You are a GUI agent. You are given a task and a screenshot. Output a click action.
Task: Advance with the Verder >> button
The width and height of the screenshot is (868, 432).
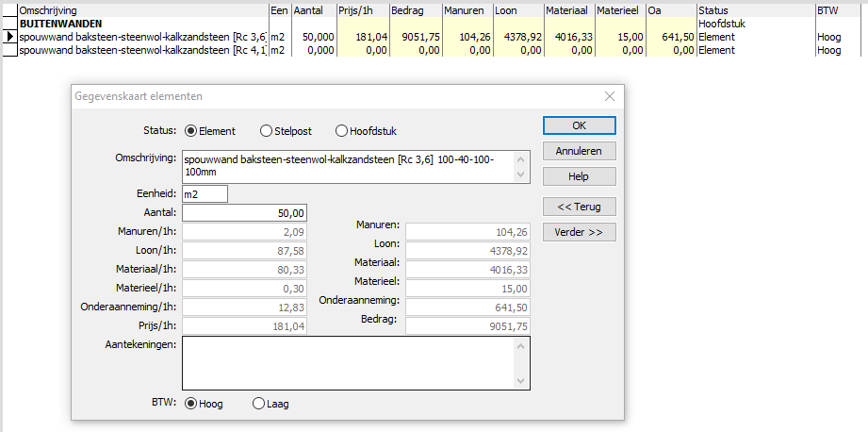point(579,232)
